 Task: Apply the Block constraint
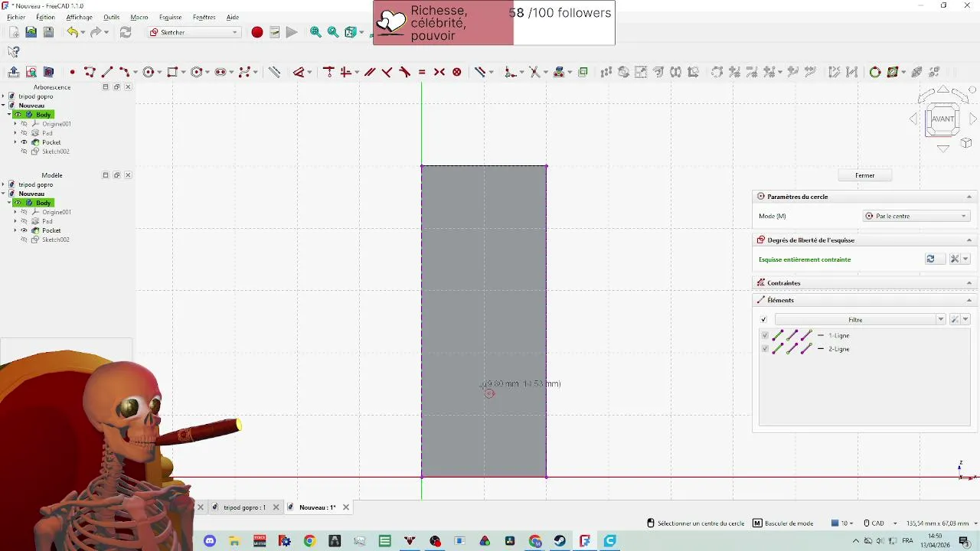(457, 72)
